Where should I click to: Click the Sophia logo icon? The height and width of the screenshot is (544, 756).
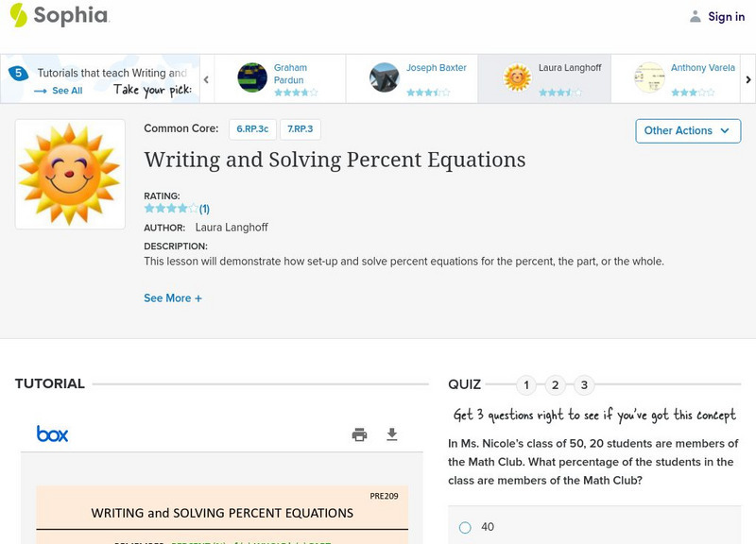pyautogui.click(x=18, y=15)
